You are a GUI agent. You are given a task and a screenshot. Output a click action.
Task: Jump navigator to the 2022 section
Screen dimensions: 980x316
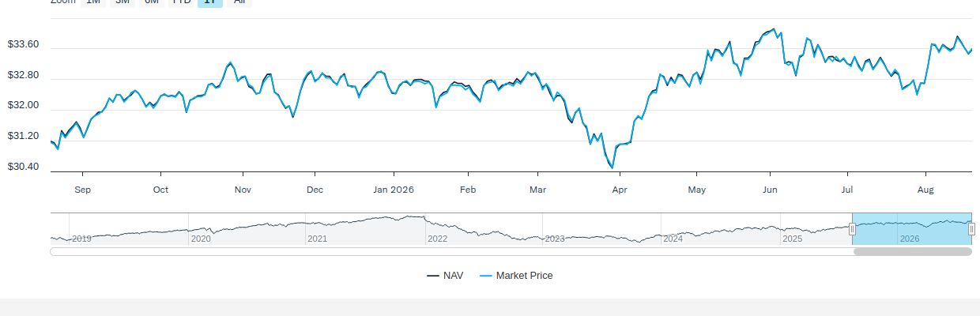(437, 239)
